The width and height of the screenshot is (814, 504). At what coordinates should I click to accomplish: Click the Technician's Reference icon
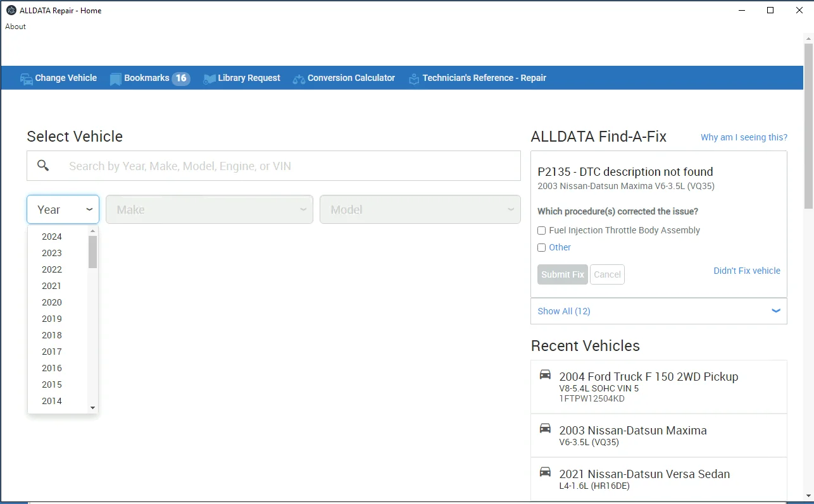point(414,79)
